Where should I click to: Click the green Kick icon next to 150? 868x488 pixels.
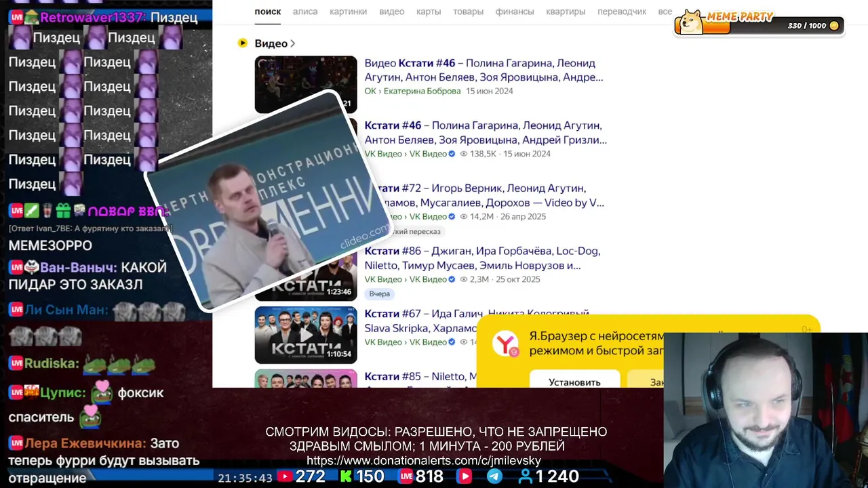[x=346, y=477]
